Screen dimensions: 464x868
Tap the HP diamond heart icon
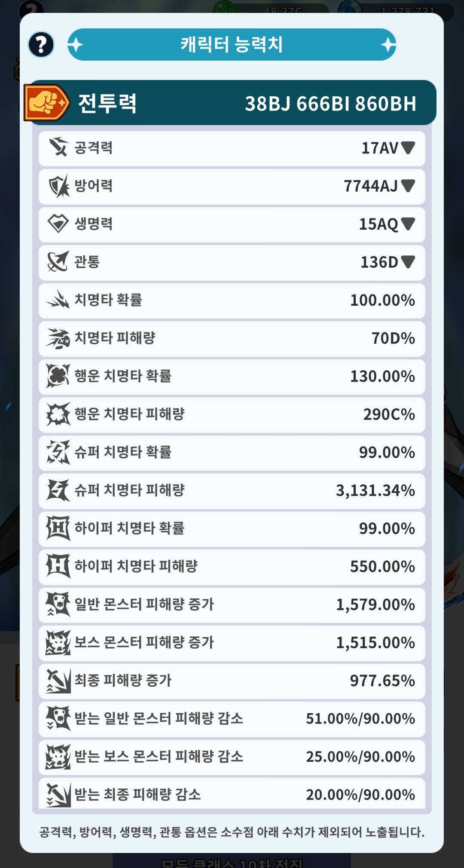[58, 224]
